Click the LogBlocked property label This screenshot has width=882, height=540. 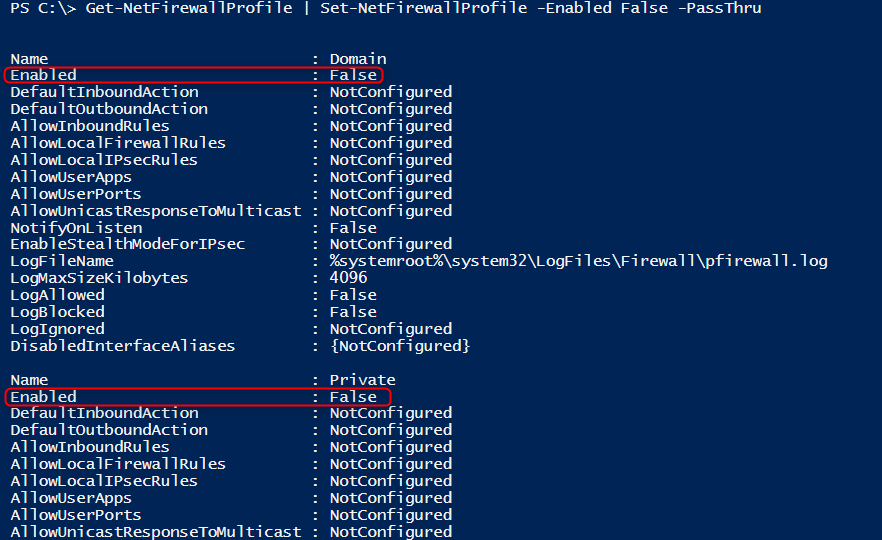(x=57, y=312)
